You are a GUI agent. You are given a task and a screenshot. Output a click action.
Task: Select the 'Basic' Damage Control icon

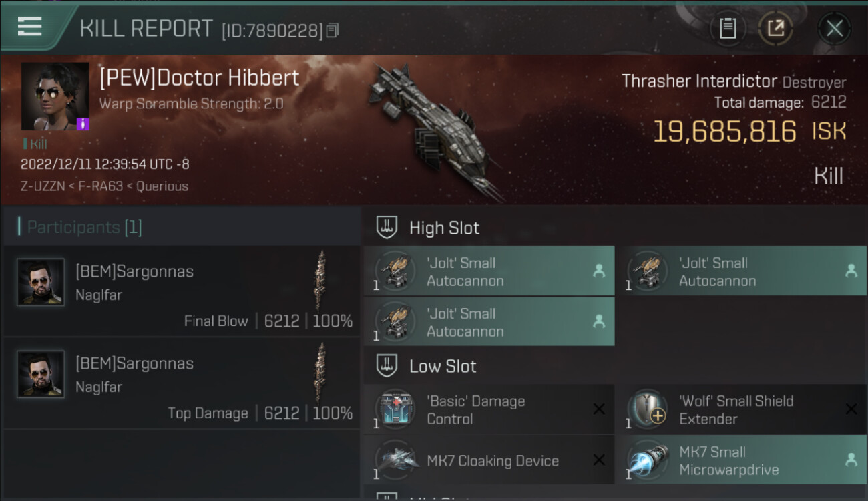395,409
